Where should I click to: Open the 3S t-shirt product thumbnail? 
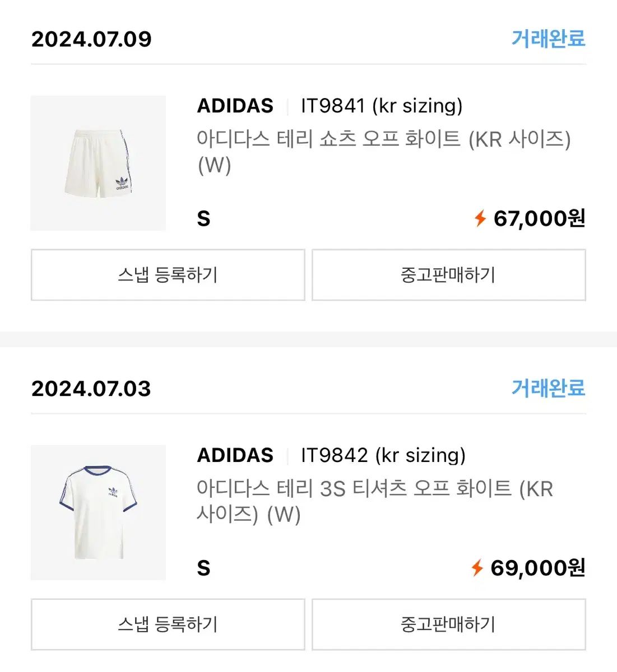tap(98, 512)
